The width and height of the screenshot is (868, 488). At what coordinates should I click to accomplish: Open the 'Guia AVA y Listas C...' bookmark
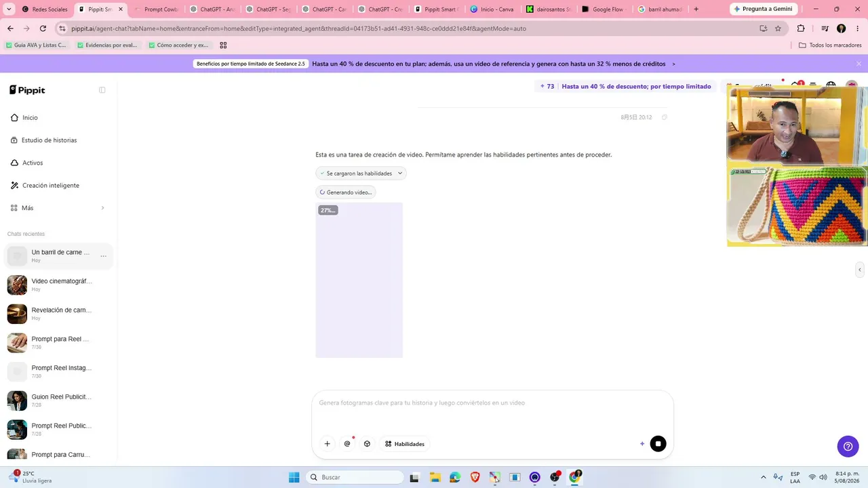coord(36,45)
